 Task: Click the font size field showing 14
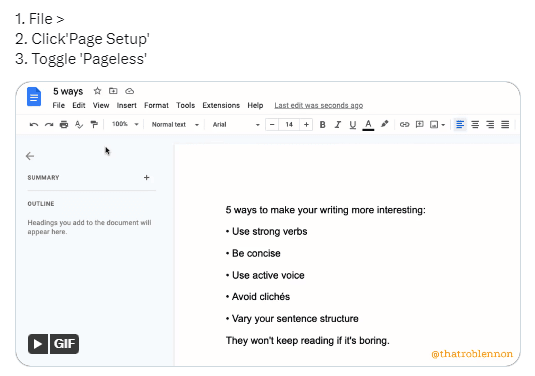[x=289, y=125]
